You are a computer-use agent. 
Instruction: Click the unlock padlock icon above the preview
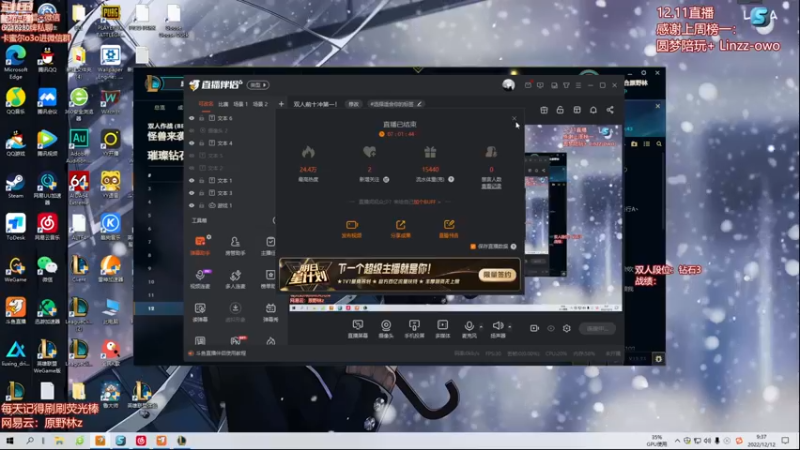[x=560, y=110]
